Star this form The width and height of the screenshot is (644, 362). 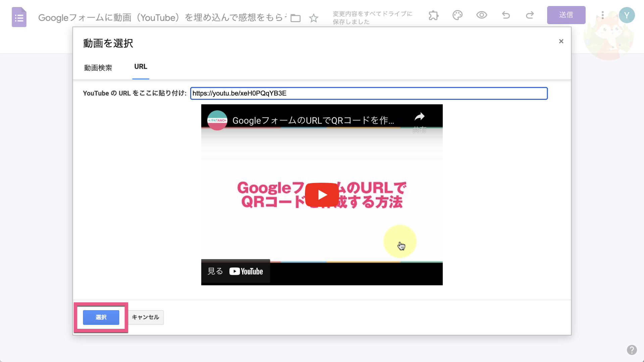tap(314, 18)
